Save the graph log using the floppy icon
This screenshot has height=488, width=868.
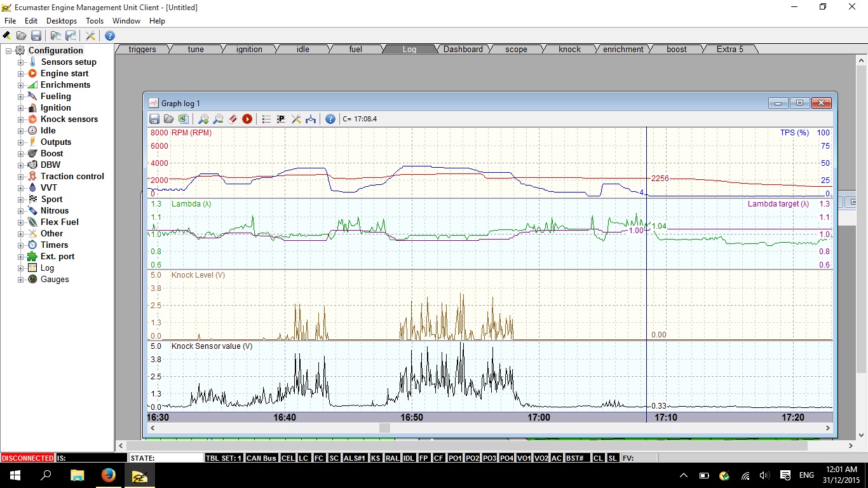click(154, 119)
